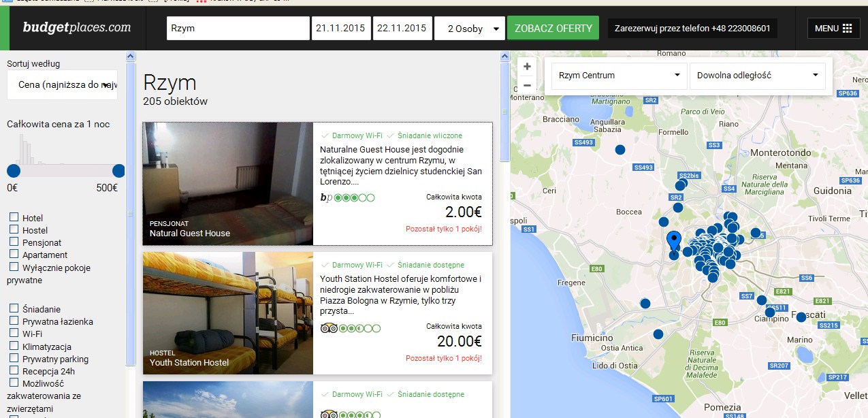
Task: Click the blue location pin marker
Action: [x=674, y=242]
